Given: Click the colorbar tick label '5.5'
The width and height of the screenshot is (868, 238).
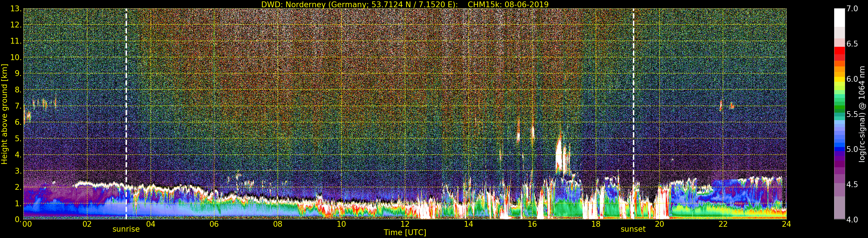Looking at the screenshot, I should tap(852, 114).
